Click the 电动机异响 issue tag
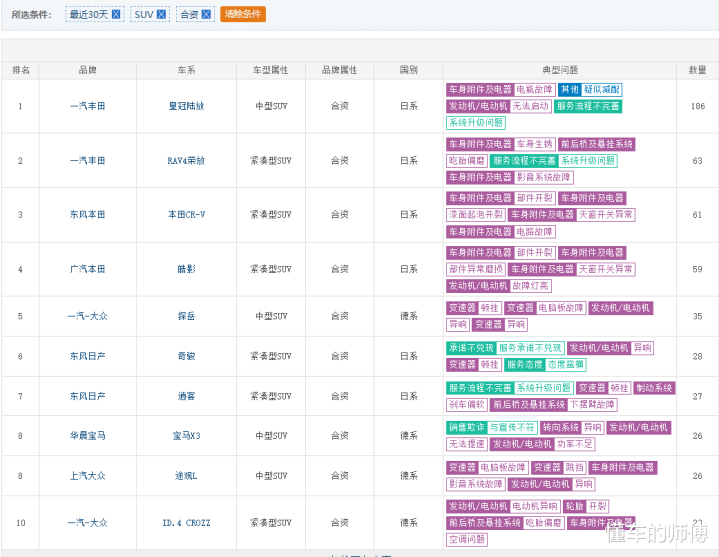 pyautogui.click(x=535, y=506)
